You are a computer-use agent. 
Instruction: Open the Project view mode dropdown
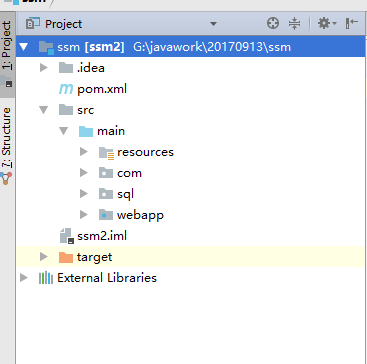coord(213,24)
